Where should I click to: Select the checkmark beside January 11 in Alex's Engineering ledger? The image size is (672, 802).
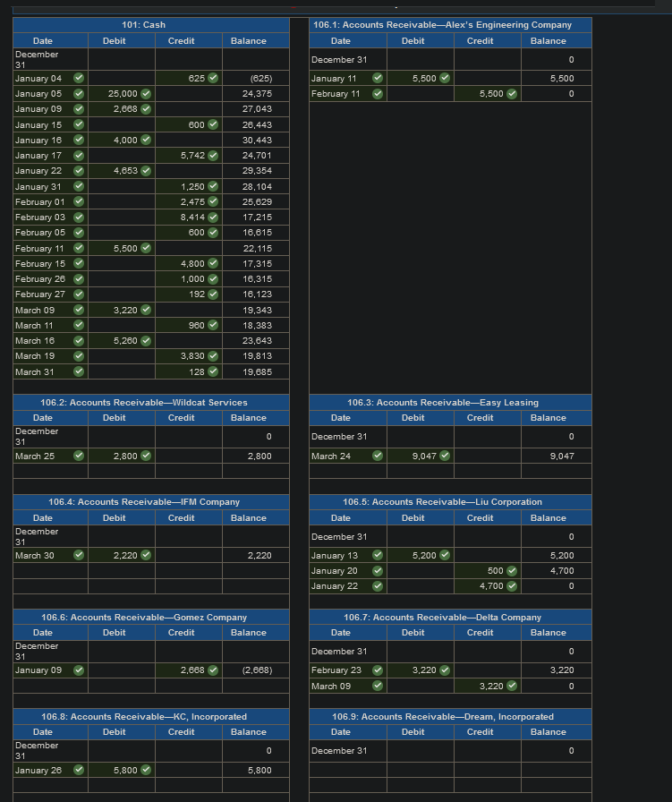coord(378,78)
